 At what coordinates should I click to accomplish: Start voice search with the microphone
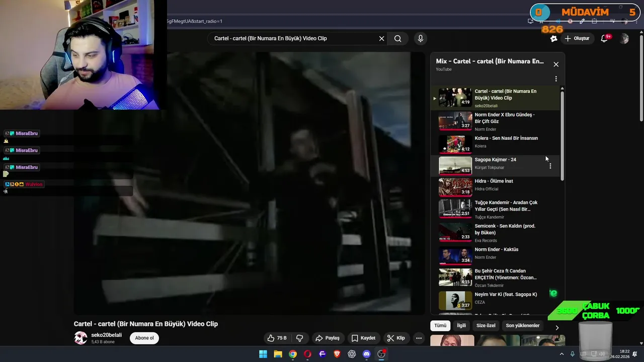[421, 39]
